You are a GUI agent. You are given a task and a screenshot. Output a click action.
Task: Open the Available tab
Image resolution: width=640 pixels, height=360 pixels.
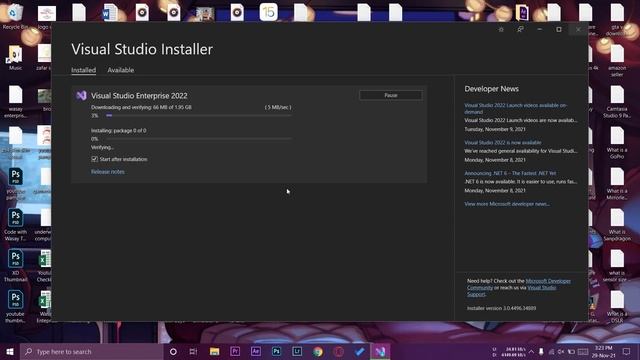pos(120,70)
